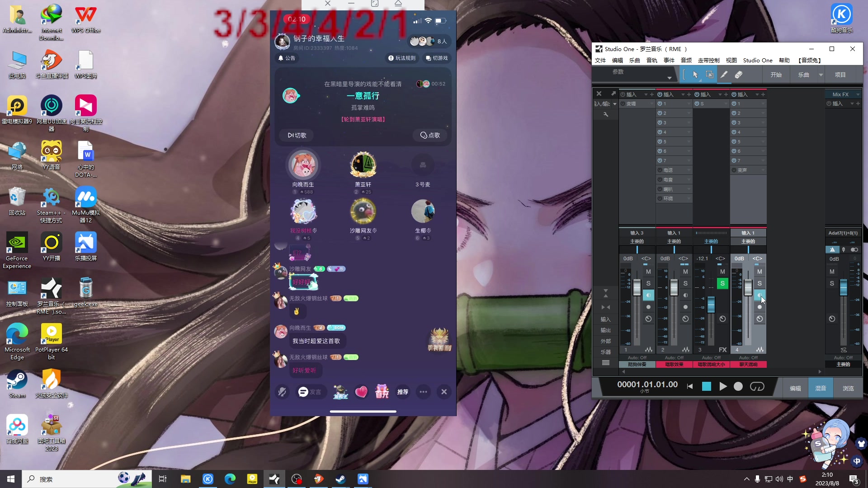Open File Explorer from the taskbar
This screenshot has width=868, height=488.
click(186, 479)
